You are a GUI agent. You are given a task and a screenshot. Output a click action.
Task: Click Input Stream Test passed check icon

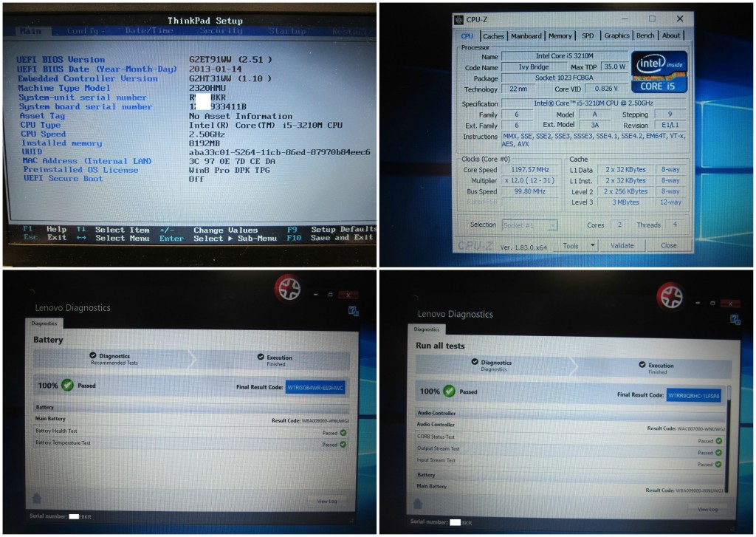(718, 464)
